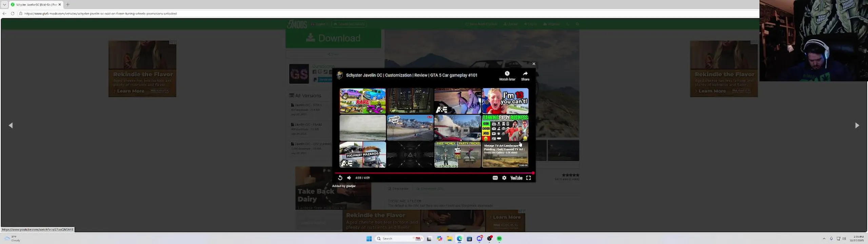Viewport: 868px width, 244px height.
Task: Click the red video progress bar
Action: (434, 173)
